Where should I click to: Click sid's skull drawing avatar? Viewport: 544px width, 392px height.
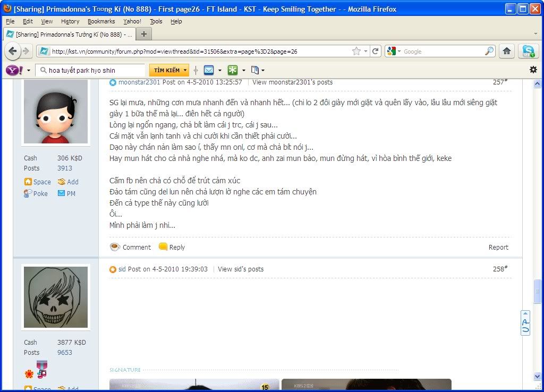point(56,297)
